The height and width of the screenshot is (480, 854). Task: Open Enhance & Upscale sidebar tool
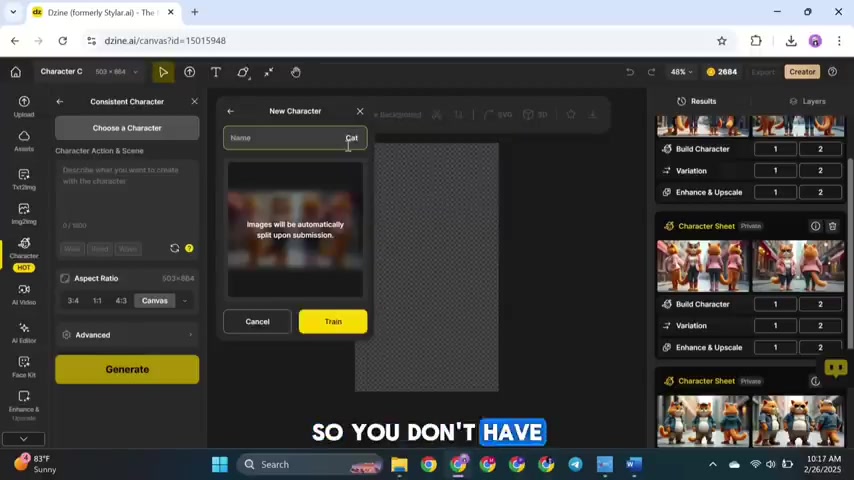[24, 405]
